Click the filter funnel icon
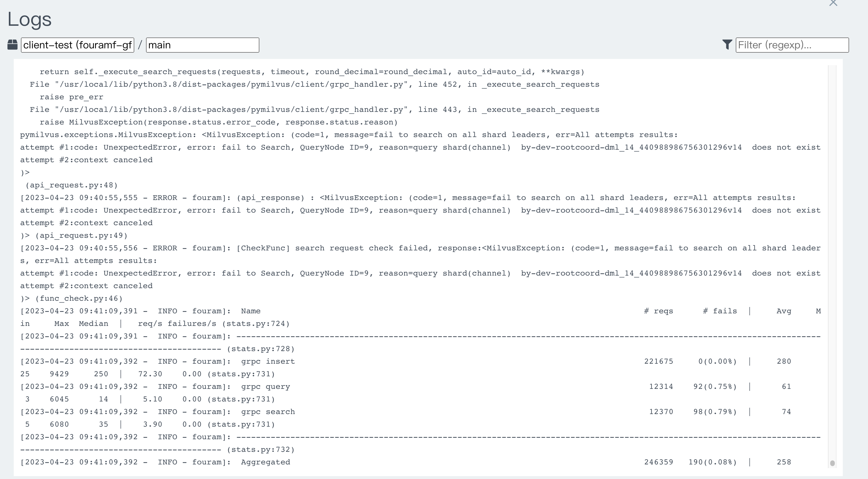The height and width of the screenshot is (479, 868). point(727,44)
